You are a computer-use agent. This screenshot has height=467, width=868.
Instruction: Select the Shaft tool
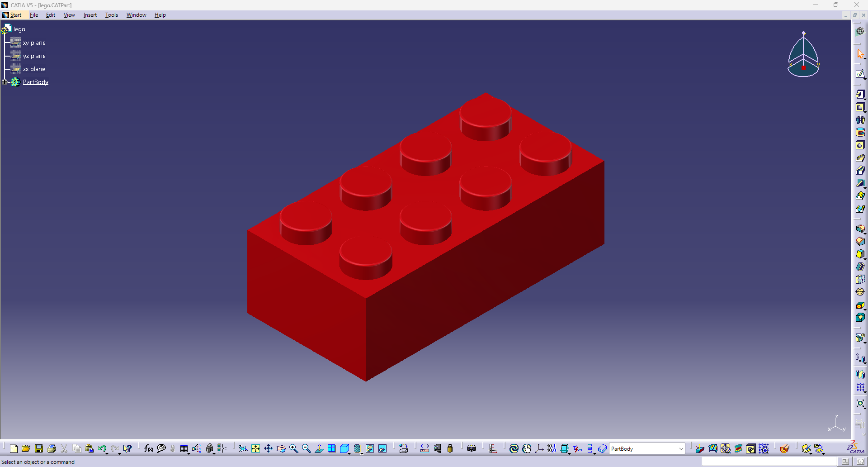(860, 120)
